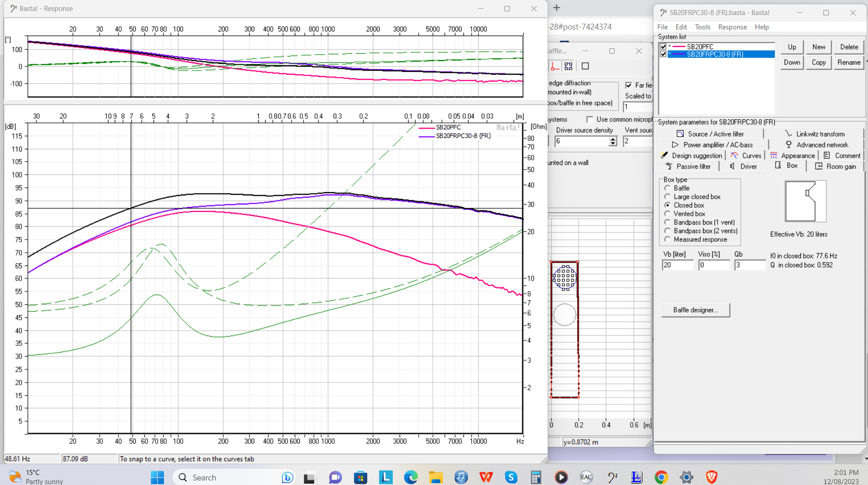The height and width of the screenshot is (485, 868).
Task: Open the Basta! bass clef taskbar icon
Action: tap(612, 477)
